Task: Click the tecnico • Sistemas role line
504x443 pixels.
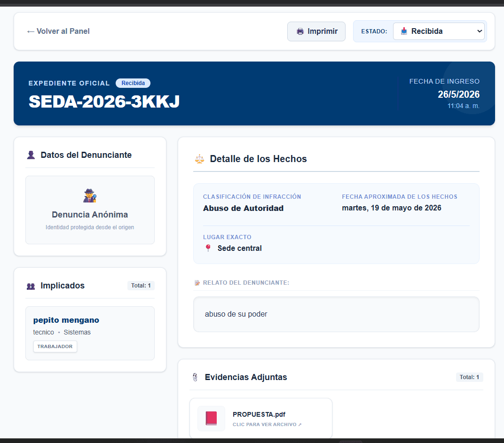Action: 62,332
